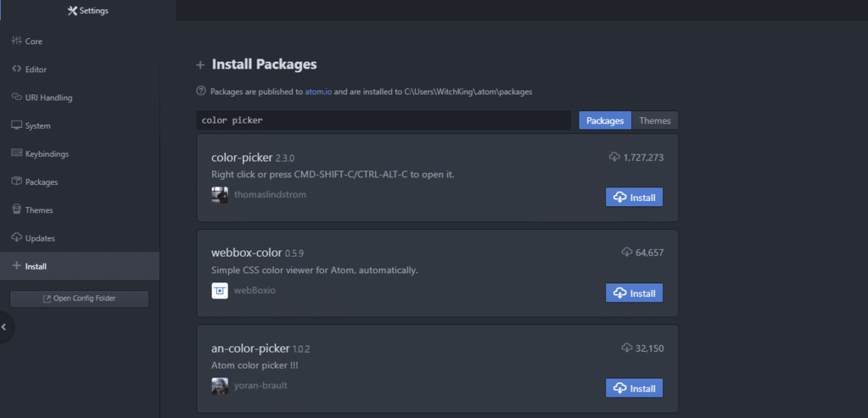This screenshot has width=868, height=418.
Task: Click the Editor code brackets icon
Action: (x=16, y=69)
